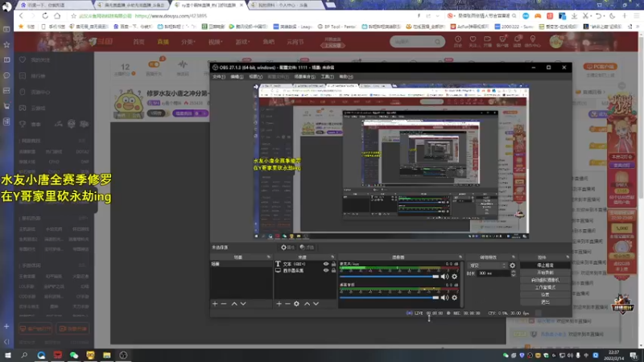
Task: Click the 开始录制 start recording button
Action: [x=545, y=273]
